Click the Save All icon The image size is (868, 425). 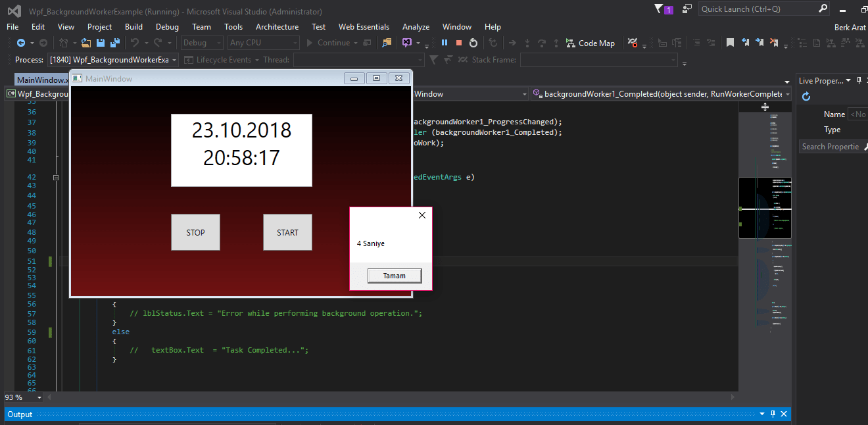(x=114, y=43)
